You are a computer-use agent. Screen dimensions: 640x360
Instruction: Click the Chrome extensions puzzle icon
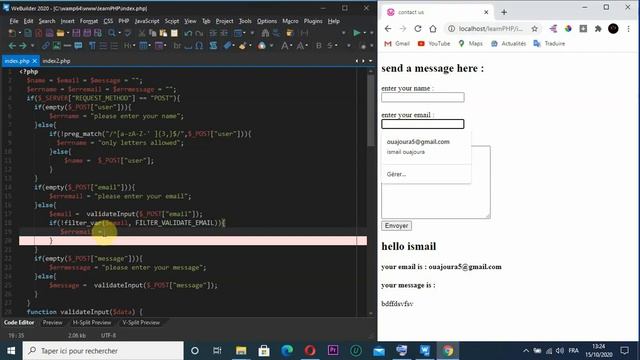pyautogui.click(x=598, y=29)
